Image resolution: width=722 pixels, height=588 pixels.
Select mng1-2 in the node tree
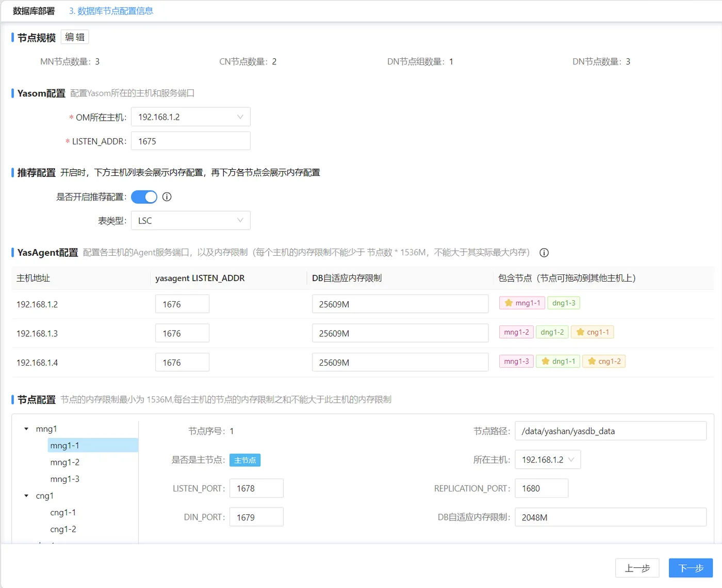(65, 462)
